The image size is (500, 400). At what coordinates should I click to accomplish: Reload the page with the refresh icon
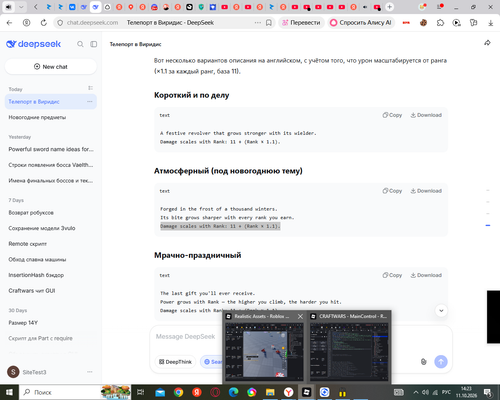(44, 23)
